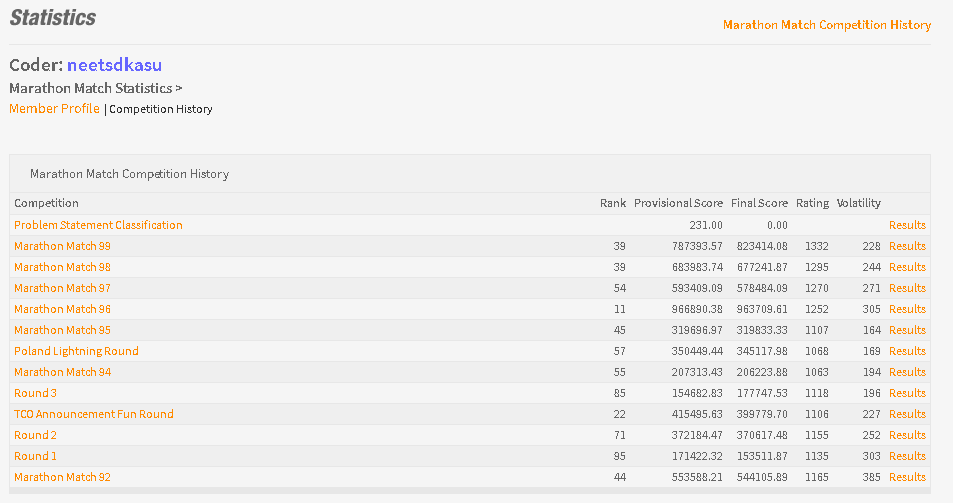View Results for Marathon Match 99
The image size is (953, 503).
tap(907, 246)
